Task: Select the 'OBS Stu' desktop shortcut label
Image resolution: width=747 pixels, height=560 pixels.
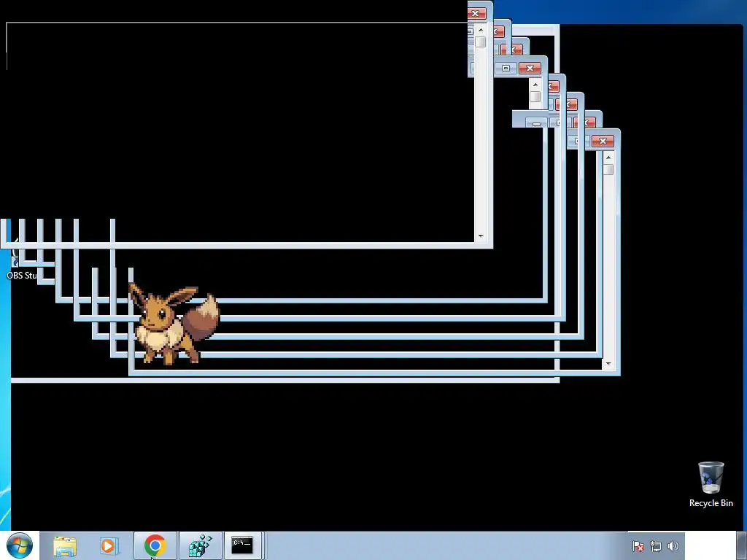Action: point(21,275)
